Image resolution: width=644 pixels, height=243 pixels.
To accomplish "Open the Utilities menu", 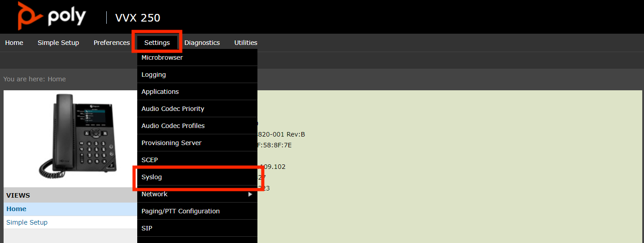I will (246, 43).
